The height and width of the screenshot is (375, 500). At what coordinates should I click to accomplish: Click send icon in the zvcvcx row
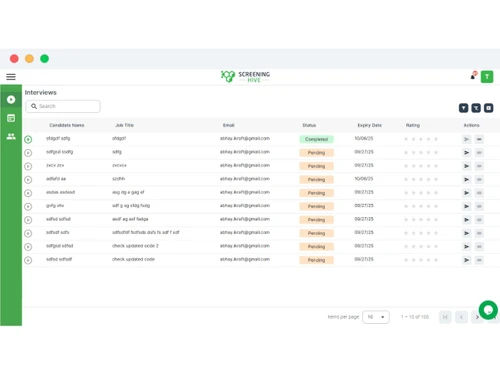[x=467, y=166]
